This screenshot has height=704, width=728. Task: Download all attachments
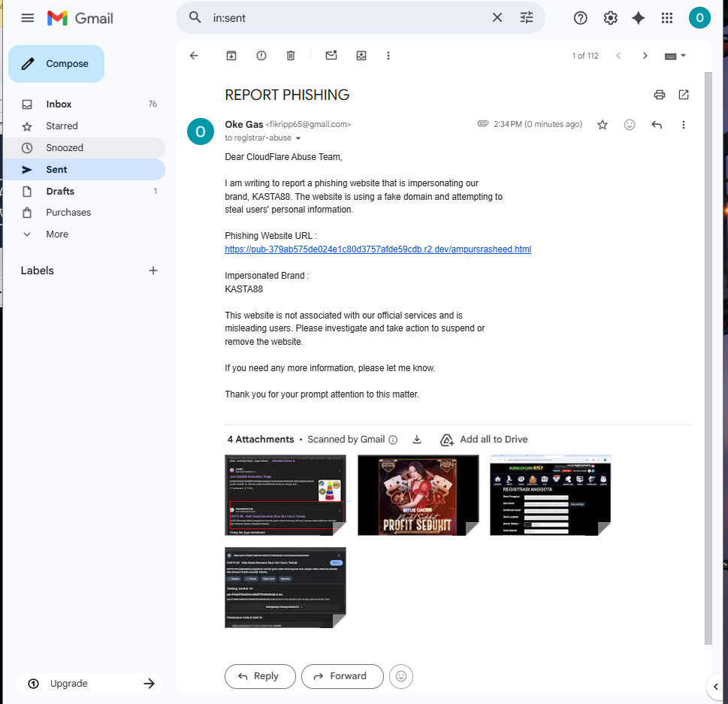pyautogui.click(x=417, y=440)
